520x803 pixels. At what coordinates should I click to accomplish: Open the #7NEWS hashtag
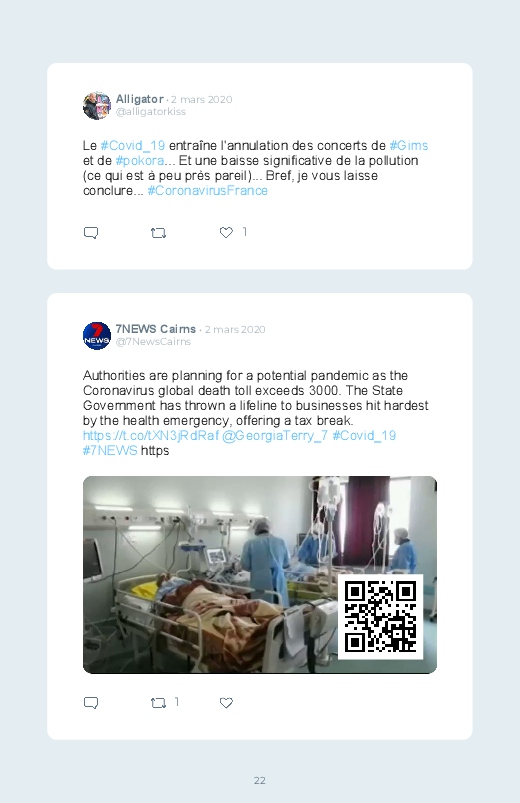pyautogui.click(x=110, y=451)
